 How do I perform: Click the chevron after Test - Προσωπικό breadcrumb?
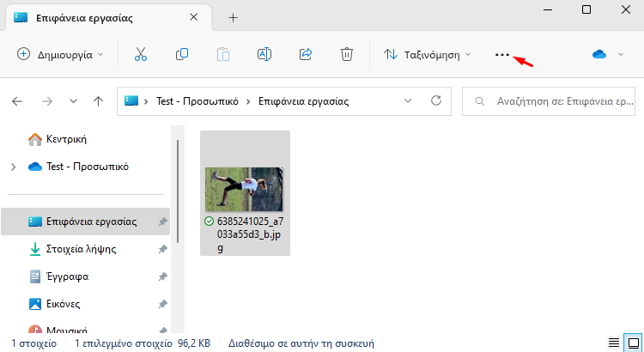[248, 101]
